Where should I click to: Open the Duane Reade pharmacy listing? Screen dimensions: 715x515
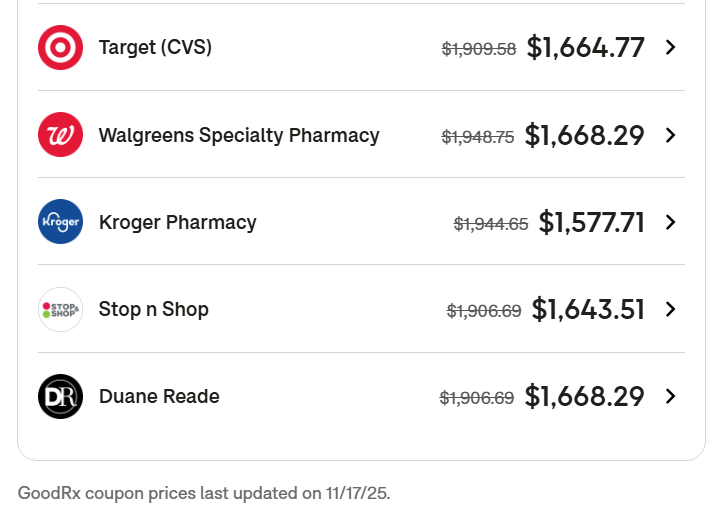coord(159,396)
